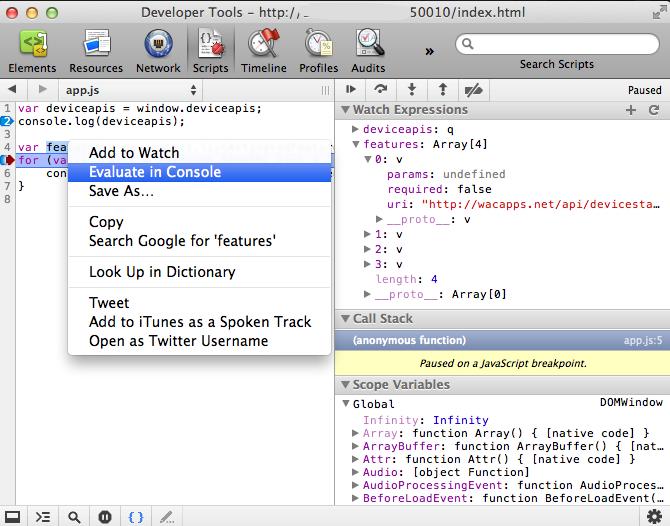
Task: Click the uri string value
Action: pos(541,204)
